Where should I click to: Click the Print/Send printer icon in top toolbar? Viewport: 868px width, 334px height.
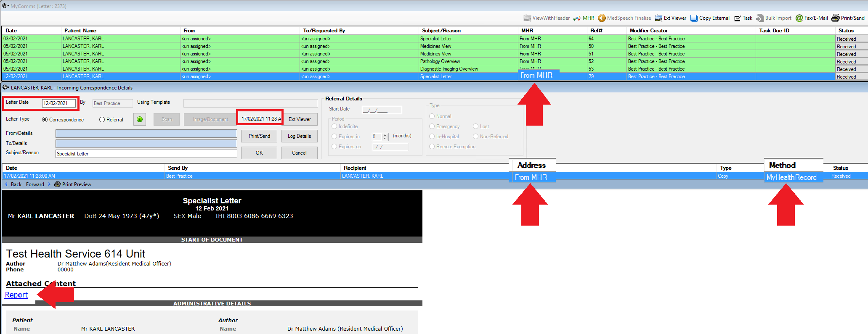836,18
